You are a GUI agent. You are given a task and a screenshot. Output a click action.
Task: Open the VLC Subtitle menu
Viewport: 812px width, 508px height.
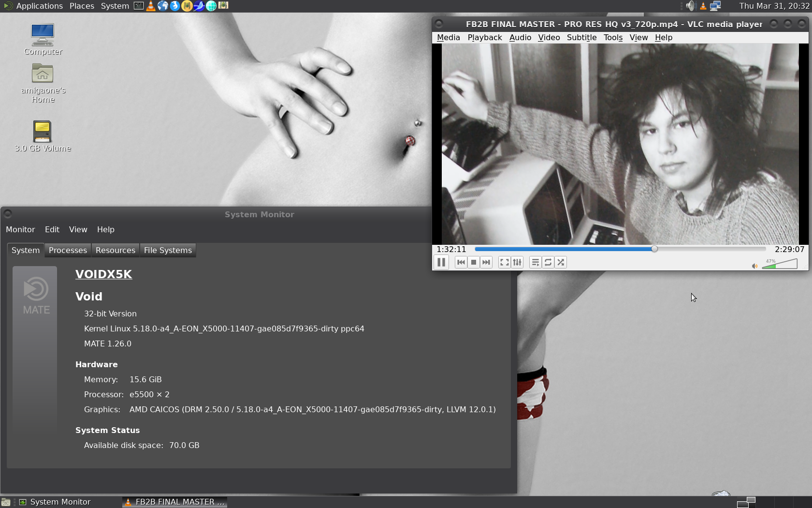point(581,37)
